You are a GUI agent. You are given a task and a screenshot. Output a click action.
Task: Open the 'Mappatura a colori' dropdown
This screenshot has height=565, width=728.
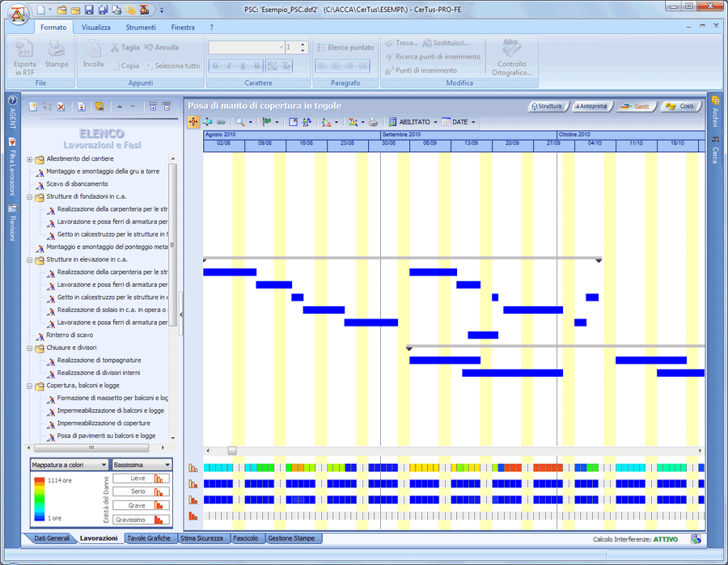pos(69,465)
